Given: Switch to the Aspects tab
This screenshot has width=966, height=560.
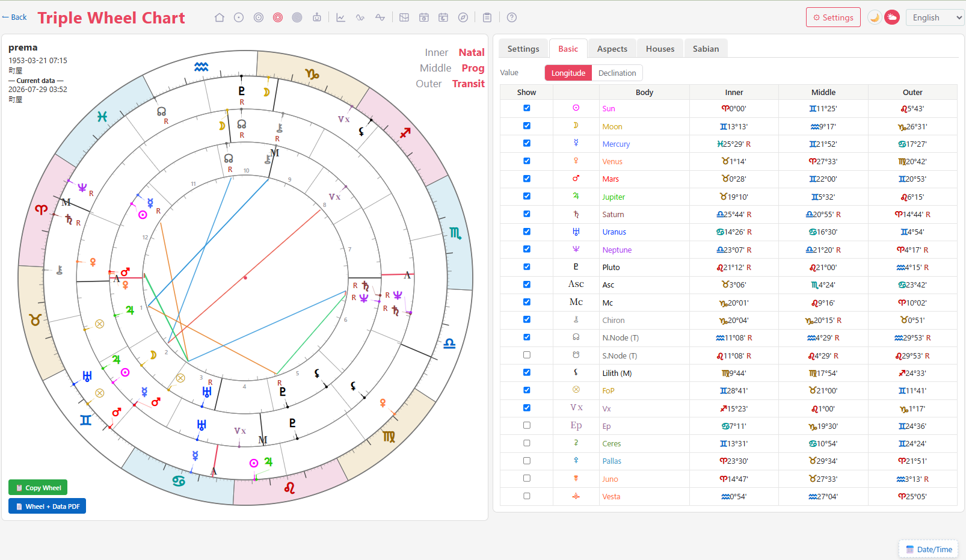Looking at the screenshot, I should [612, 49].
